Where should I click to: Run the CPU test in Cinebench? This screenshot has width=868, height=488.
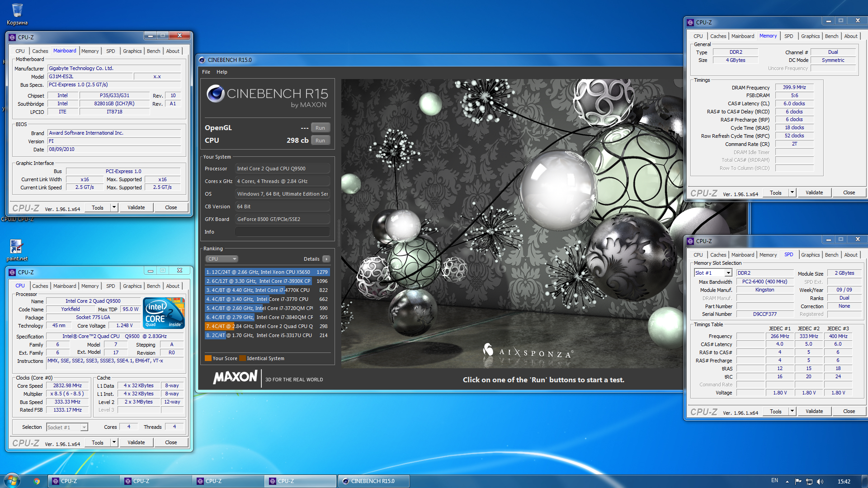320,141
